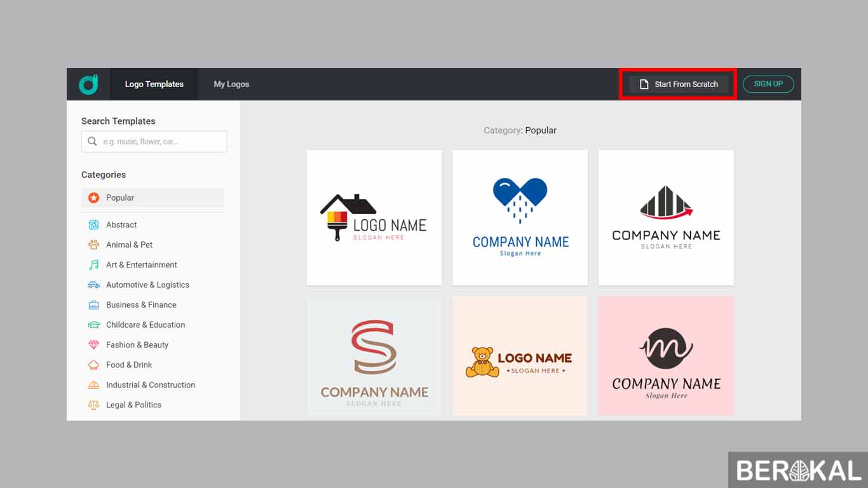Click the Animal & Pet paw icon

click(x=94, y=245)
